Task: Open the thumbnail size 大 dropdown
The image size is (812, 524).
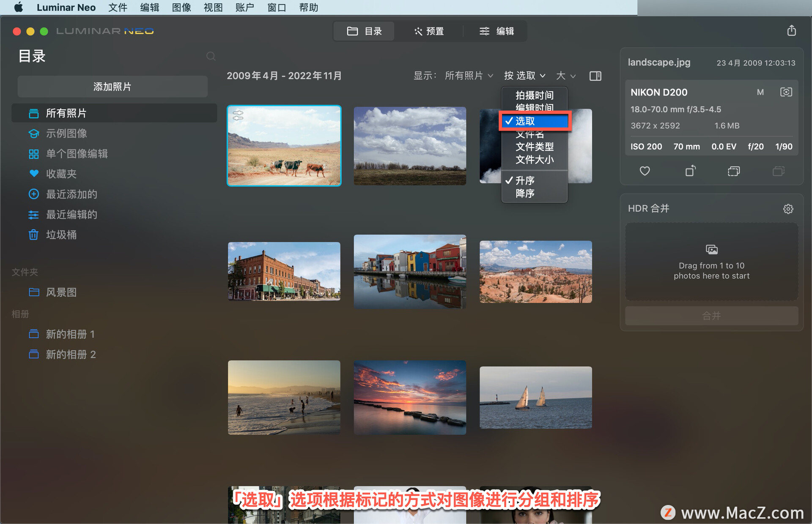Action: click(x=566, y=76)
